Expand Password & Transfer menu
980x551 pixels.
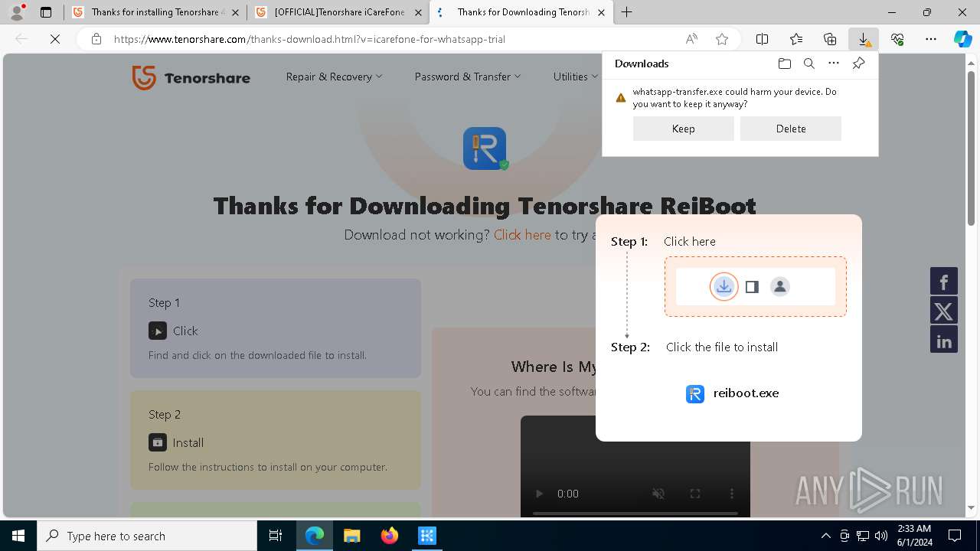[x=468, y=77]
